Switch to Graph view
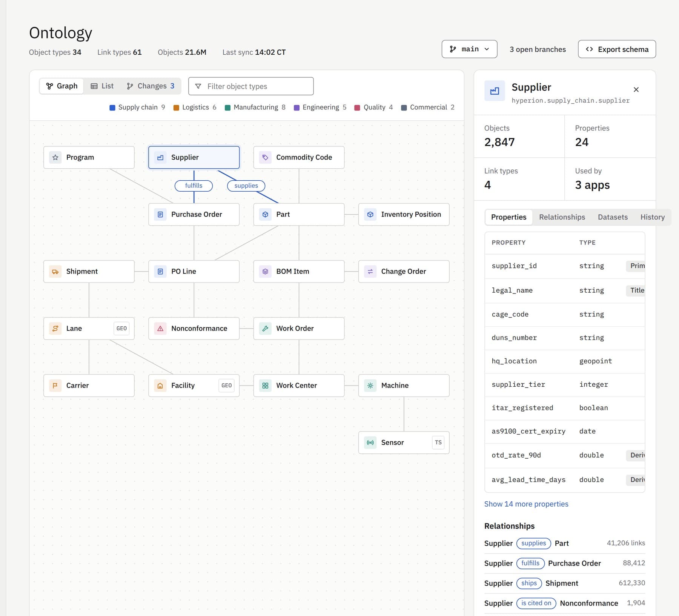Image resolution: width=679 pixels, height=616 pixels. pyautogui.click(x=61, y=86)
